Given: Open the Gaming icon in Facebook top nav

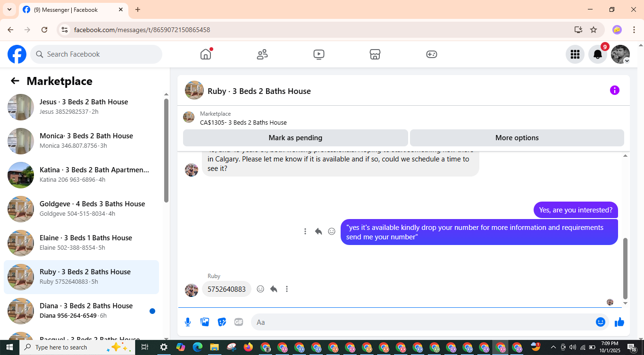Looking at the screenshot, I should click(432, 54).
